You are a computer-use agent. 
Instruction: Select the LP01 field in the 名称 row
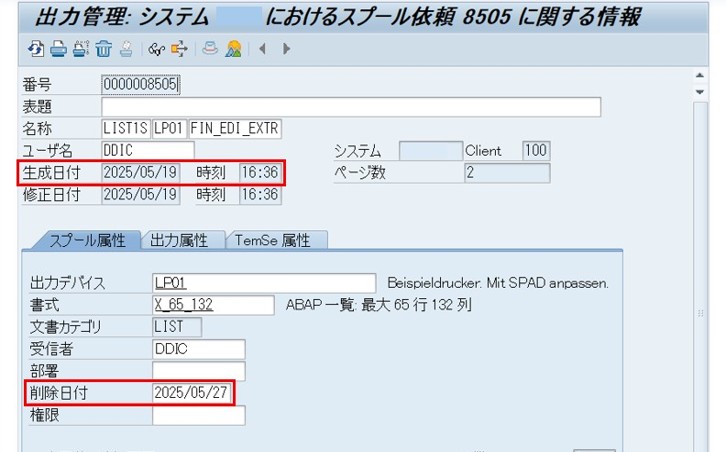tap(169, 128)
